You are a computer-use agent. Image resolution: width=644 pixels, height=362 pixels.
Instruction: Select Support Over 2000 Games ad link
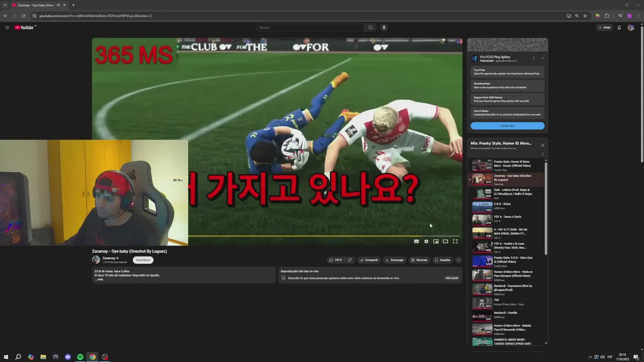pos(508,99)
